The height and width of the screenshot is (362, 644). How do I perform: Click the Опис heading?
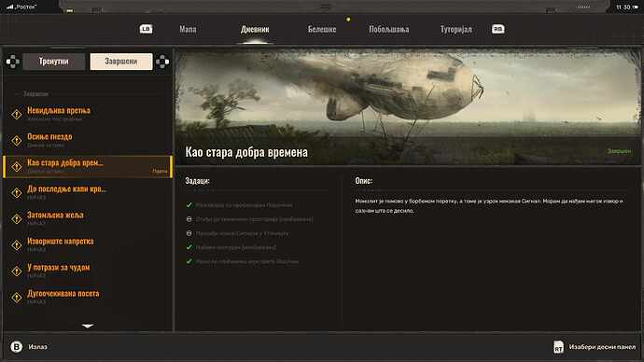(x=364, y=181)
